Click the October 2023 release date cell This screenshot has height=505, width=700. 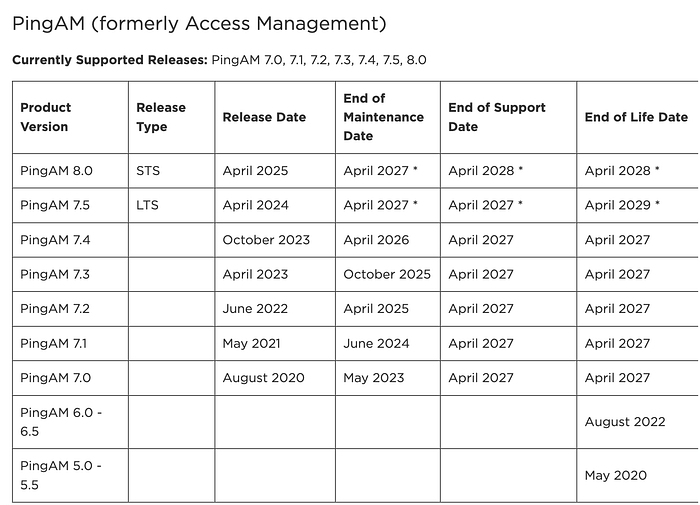pyautogui.click(x=266, y=240)
